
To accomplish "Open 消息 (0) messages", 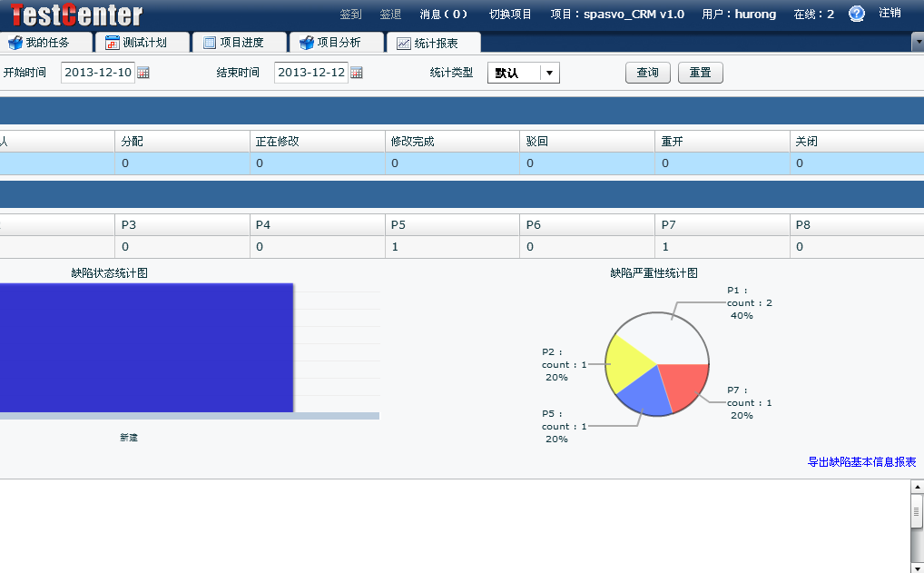I will coord(444,14).
